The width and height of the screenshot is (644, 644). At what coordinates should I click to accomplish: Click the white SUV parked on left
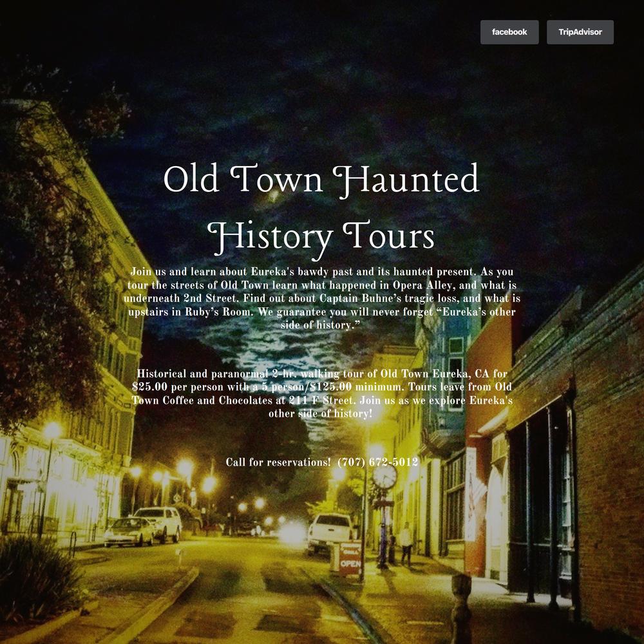[x=158, y=522]
